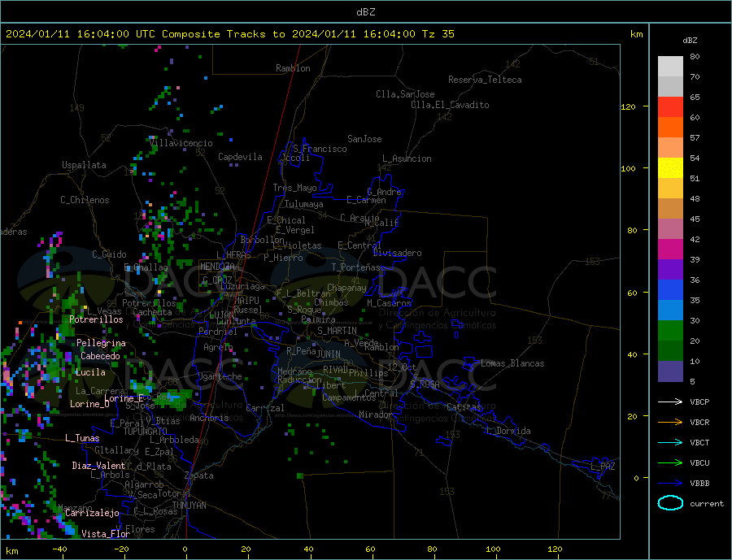The height and width of the screenshot is (560, 732).
Task: Click the Villavicencio label on map
Action: (181, 143)
